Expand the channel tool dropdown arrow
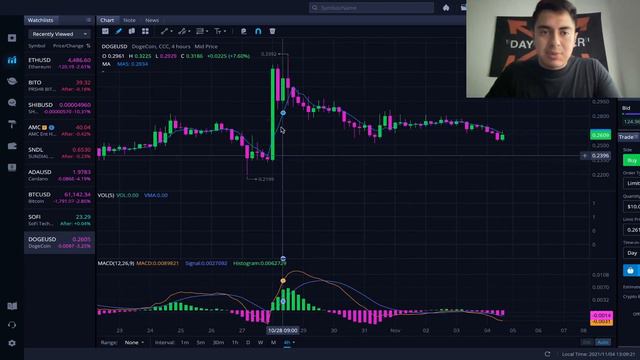The image size is (640, 360). pos(189,31)
